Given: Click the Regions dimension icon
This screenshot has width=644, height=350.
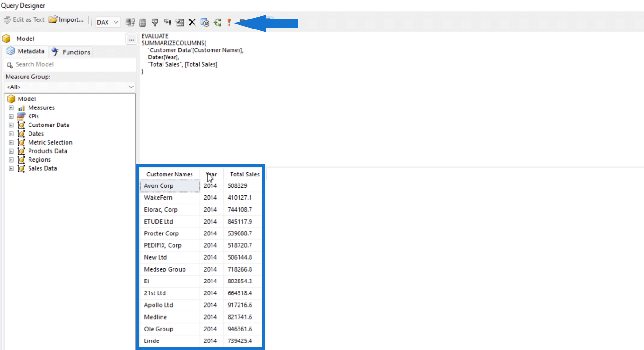Looking at the screenshot, I should tap(21, 160).
